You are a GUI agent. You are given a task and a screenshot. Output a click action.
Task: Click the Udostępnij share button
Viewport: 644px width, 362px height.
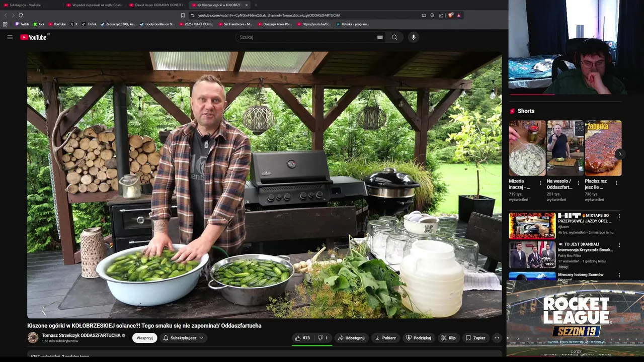351,338
